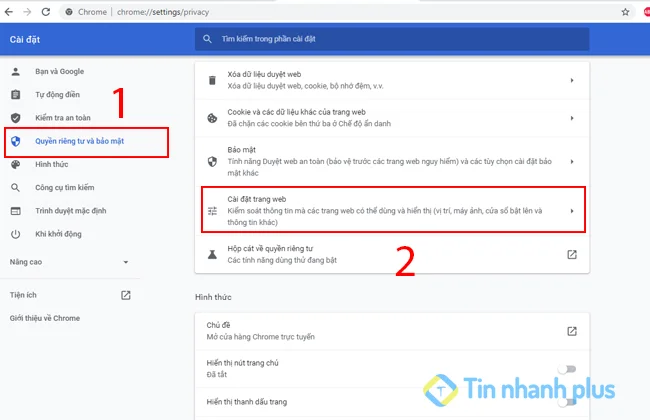Open the Tiện ích extensions link
Viewport: 650px width, 420px height.
coord(23,295)
